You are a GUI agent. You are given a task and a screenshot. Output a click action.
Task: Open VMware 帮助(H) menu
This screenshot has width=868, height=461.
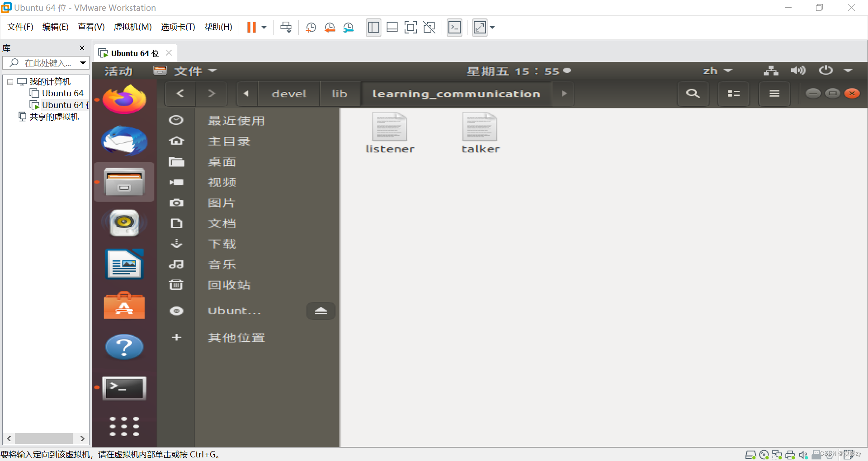[218, 27]
